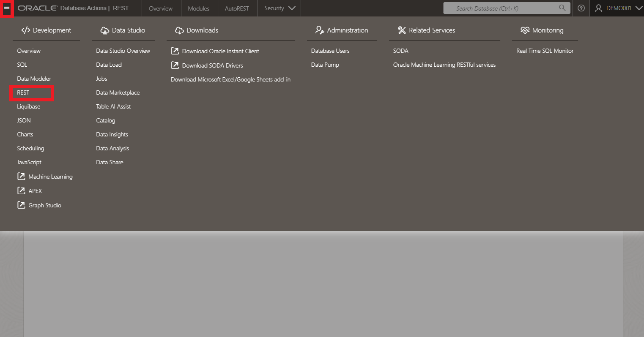
Task: Open SQL under Development
Action: pos(22,65)
